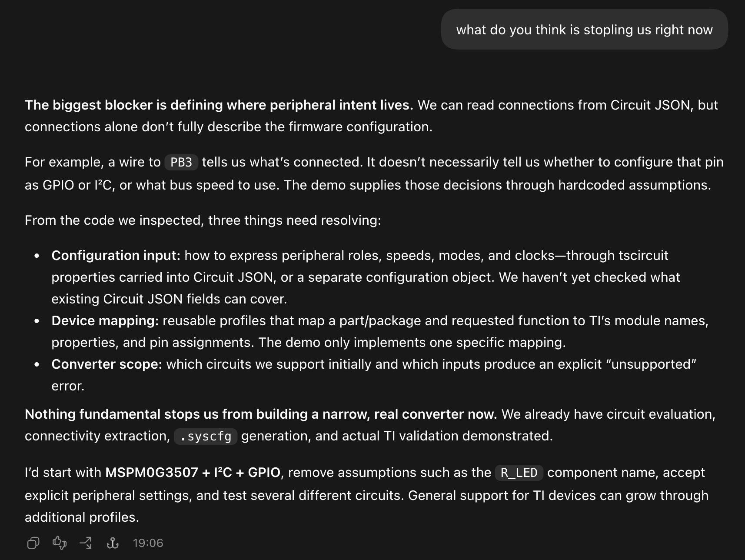Click the line 'From the code we inspected'

[x=203, y=220]
